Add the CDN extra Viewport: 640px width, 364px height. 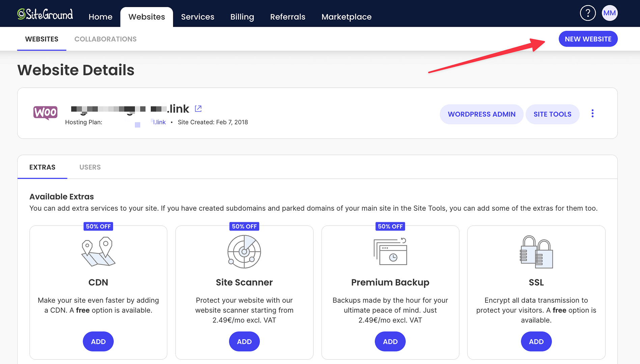point(98,341)
